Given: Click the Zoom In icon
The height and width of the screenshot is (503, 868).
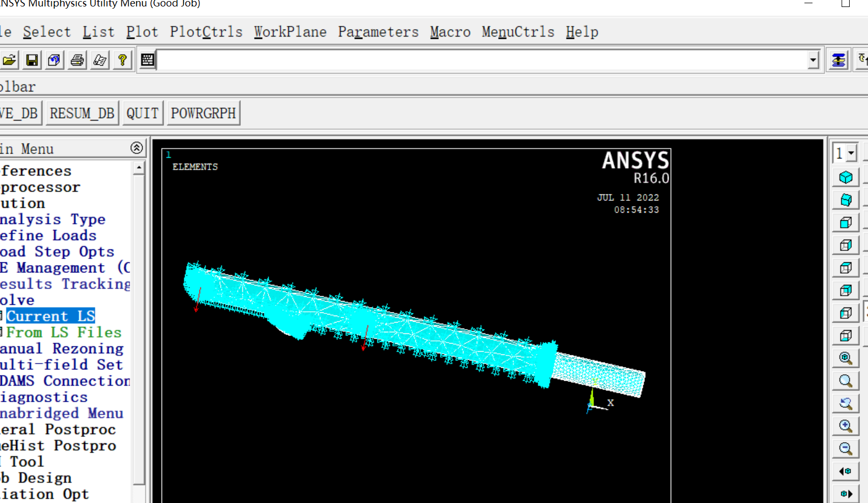Looking at the screenshot, I should coord(845,426).
